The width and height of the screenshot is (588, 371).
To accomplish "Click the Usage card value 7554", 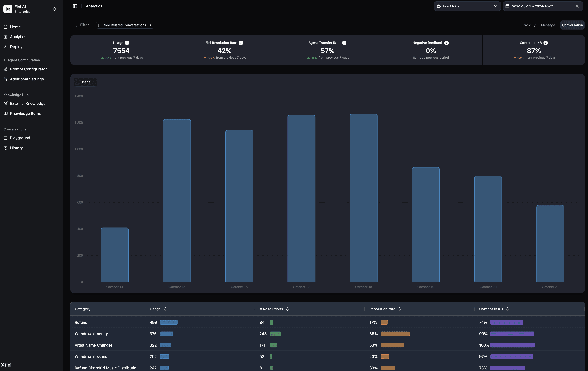I will (x=121, y=51).
